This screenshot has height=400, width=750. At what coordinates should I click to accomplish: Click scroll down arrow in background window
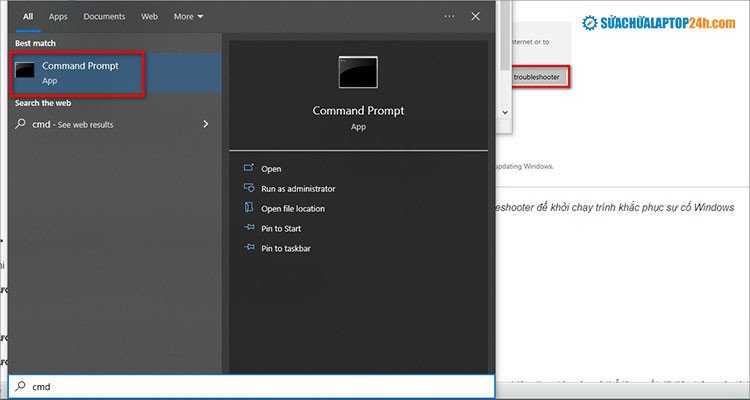click(505, 112)
